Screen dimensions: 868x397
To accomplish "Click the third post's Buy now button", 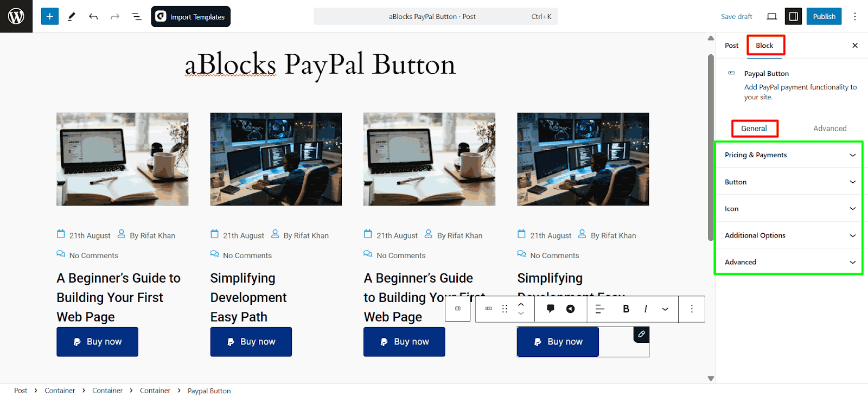I will pos(404,342).
